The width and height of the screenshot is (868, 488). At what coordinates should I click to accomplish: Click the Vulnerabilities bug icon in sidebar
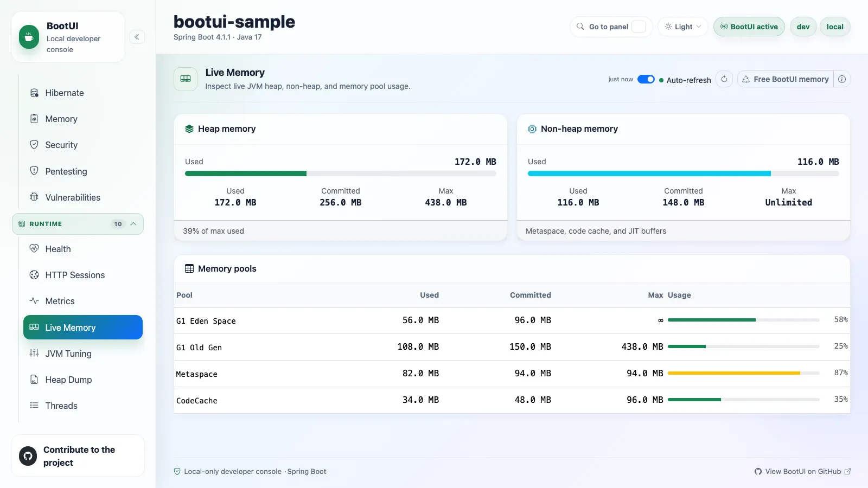(x=34, y=197)
